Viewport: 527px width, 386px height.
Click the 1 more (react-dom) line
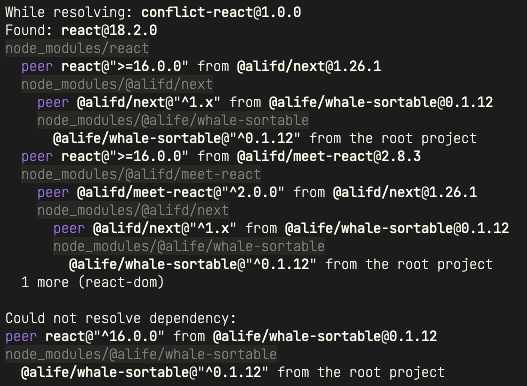pyautogui.click(x=92, y=282)
